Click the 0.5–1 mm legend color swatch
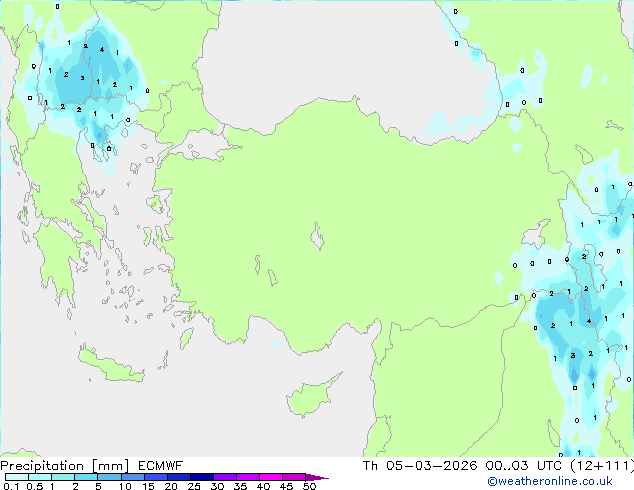Viewport: 634px width, 490px height. [x=40, y=477]
